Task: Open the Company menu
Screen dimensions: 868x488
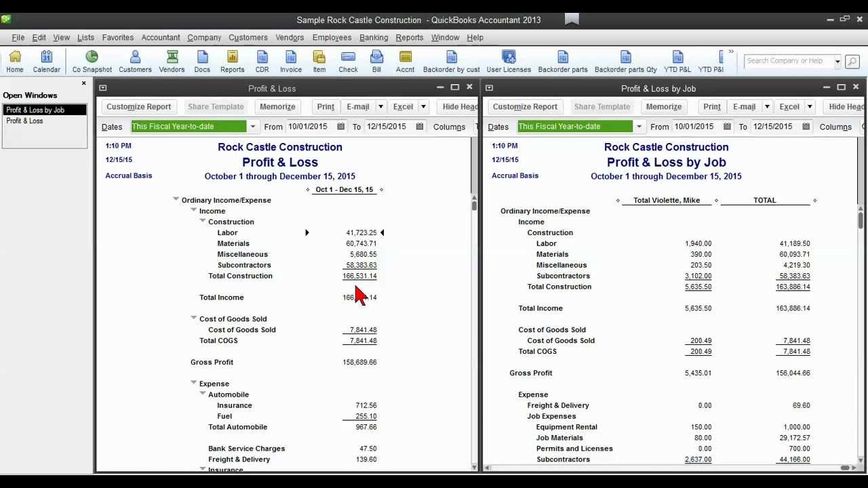Action: click(204, 37)
